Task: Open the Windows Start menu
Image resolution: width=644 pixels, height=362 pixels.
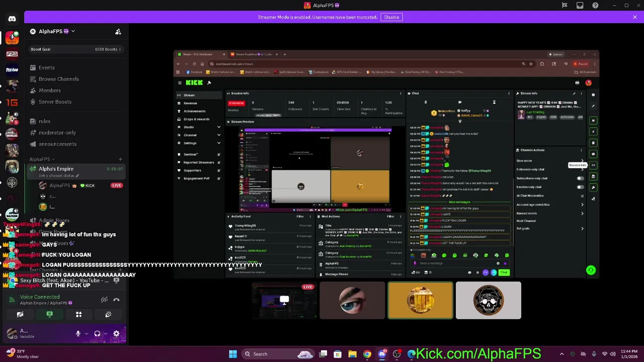Action: click(233, 354)
